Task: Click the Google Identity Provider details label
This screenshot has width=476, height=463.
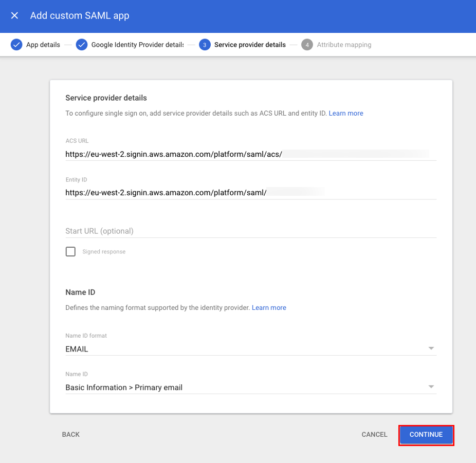Action: pos(136,45)
